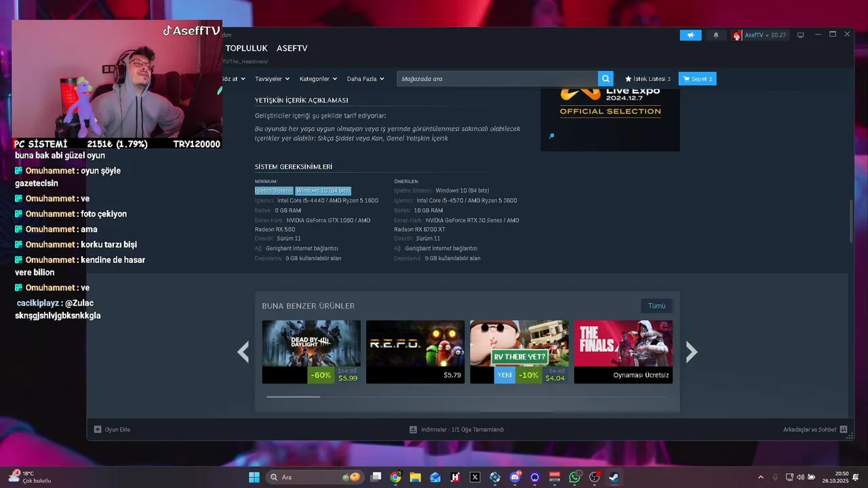Launch Google Chrome from taskbar
This screenshot has width=868, height=488.
396,477
